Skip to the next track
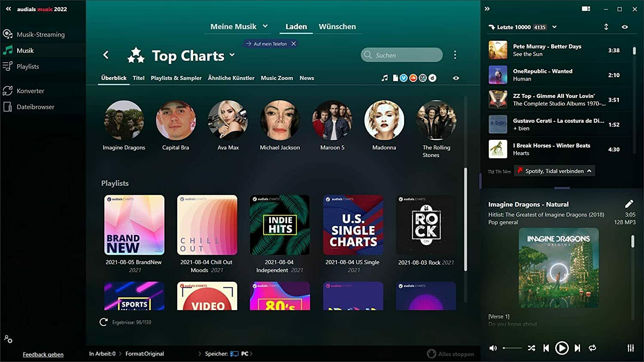This screenshot has height=362, width=644. (577, 348)
